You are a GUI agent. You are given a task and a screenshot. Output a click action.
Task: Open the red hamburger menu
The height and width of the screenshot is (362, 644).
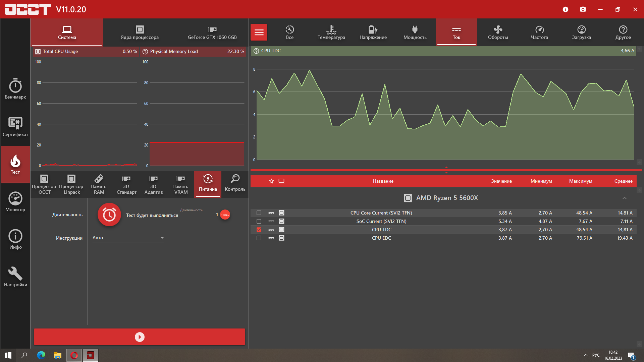[x=259, y=32]
